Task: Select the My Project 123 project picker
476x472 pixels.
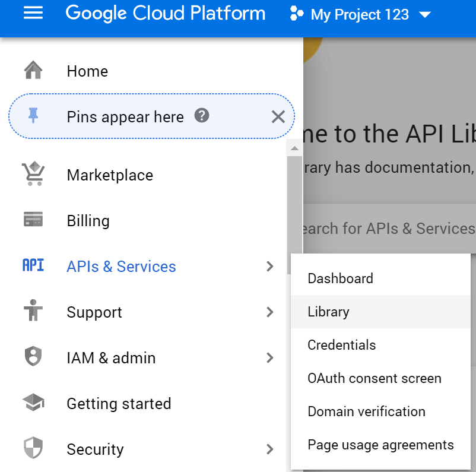Action: point(360,14)
